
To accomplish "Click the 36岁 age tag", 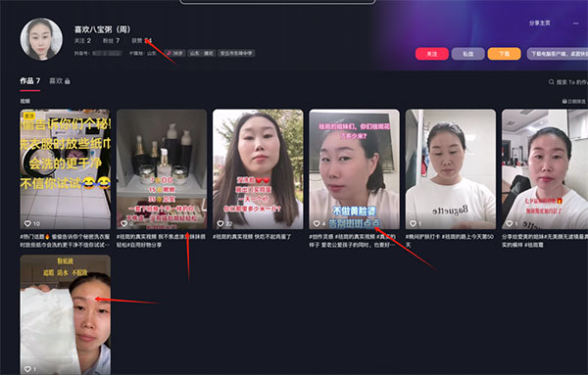I will coord(174,53).
